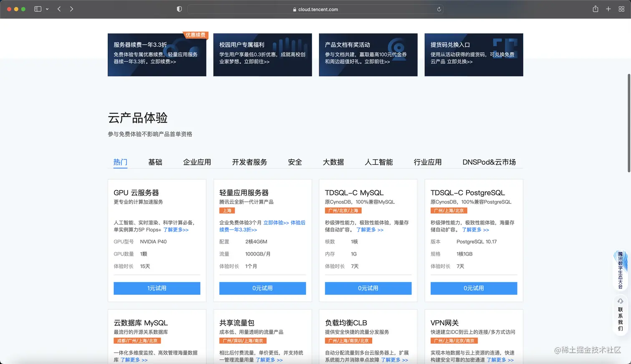
Task: Click the 2核4G6M configuration value
Action: [256, 242]
